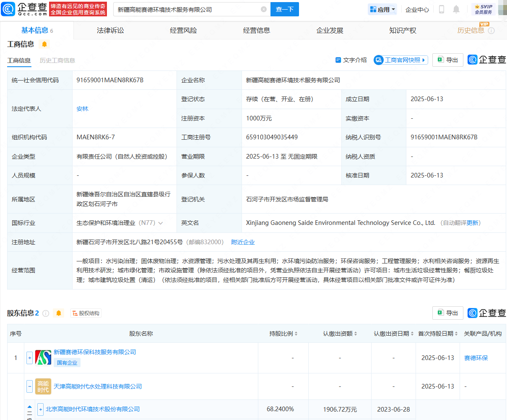Image resolution: width=507 pixels, height=420 pixels.
Task: Expand the 国标行业 chevron
Action: pyautogui.click(x=161, y=223)
